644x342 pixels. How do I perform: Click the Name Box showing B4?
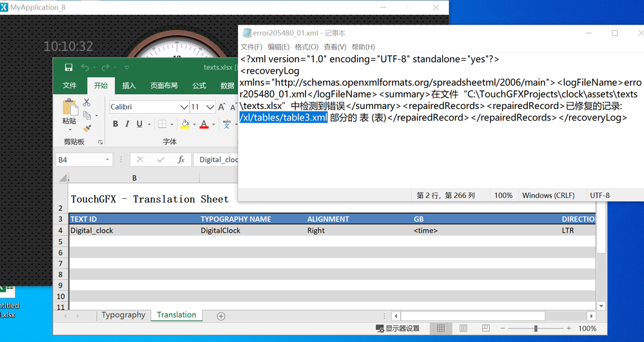[x=80, y=159]
